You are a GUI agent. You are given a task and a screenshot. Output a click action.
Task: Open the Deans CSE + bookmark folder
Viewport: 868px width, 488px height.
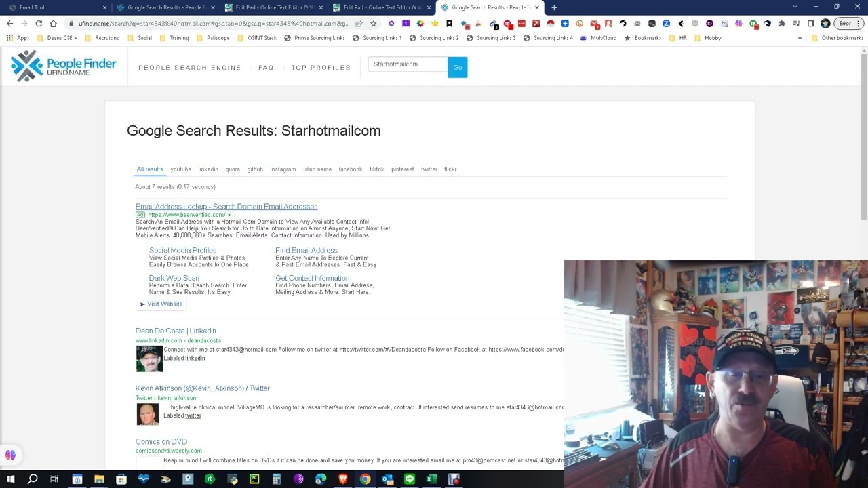(x=56, y=38)
